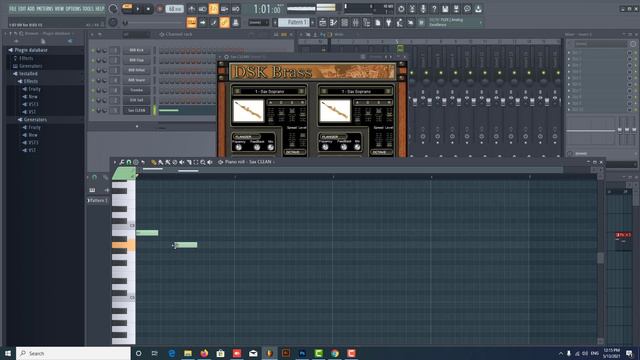
Task: Click the page document icon in shortcut toolbar
Action: point(378,22)
